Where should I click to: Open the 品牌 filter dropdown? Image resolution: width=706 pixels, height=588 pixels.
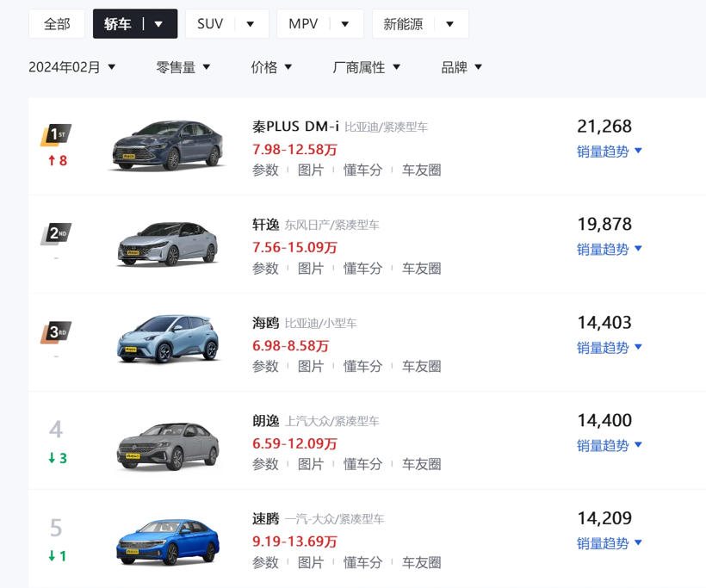pos(461,67)
